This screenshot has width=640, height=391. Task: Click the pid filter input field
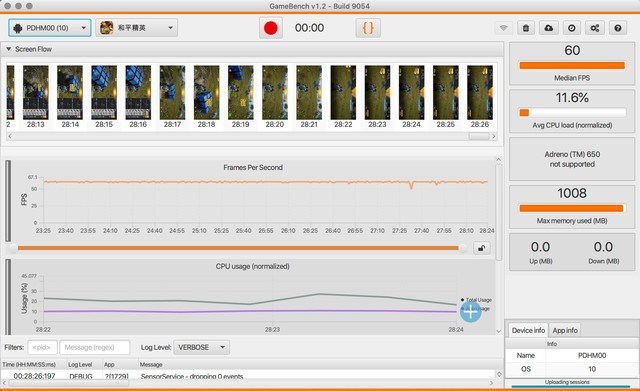pos(42,347)
